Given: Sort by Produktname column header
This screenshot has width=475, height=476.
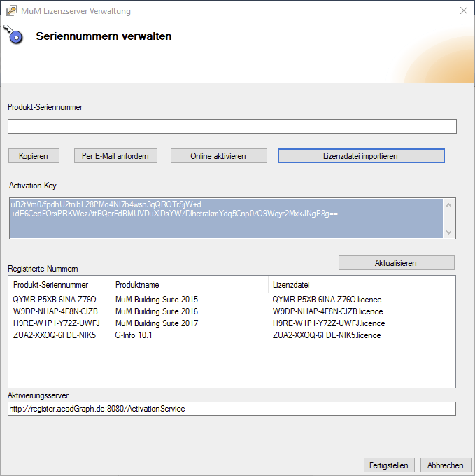Looking at the screenshot, I should [x=189, y=285].
